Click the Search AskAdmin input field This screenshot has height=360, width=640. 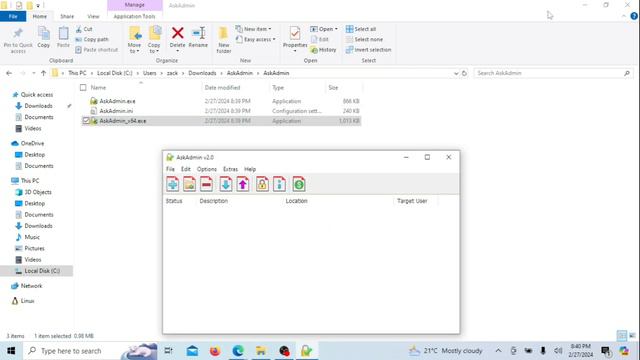pos(553,73)
